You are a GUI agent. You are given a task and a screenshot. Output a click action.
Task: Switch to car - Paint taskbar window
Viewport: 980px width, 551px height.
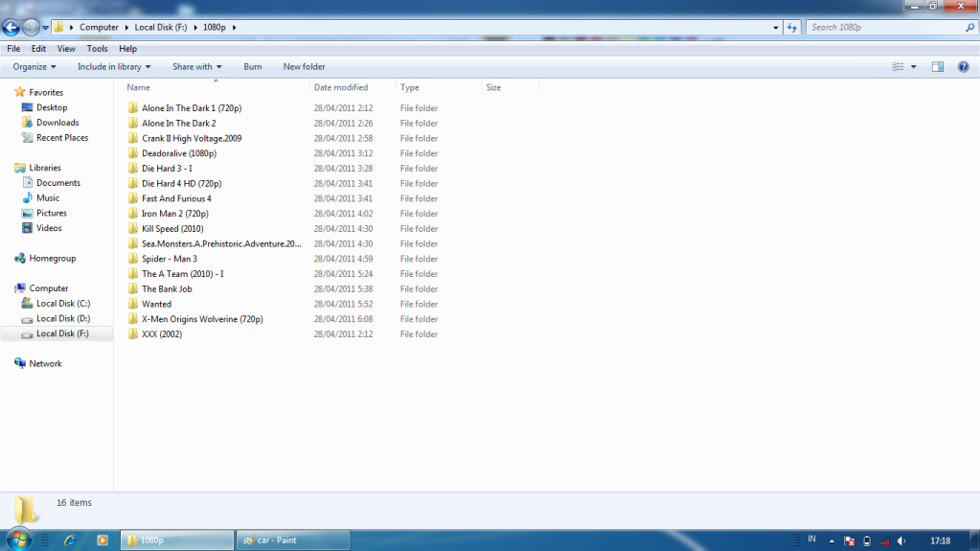(292, 540)
